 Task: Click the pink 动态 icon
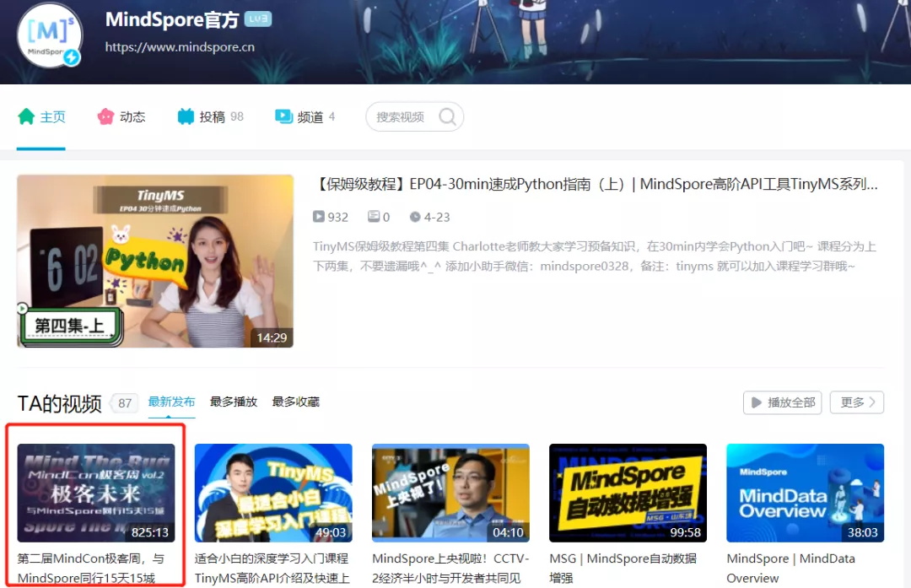[x=105, y=116]
